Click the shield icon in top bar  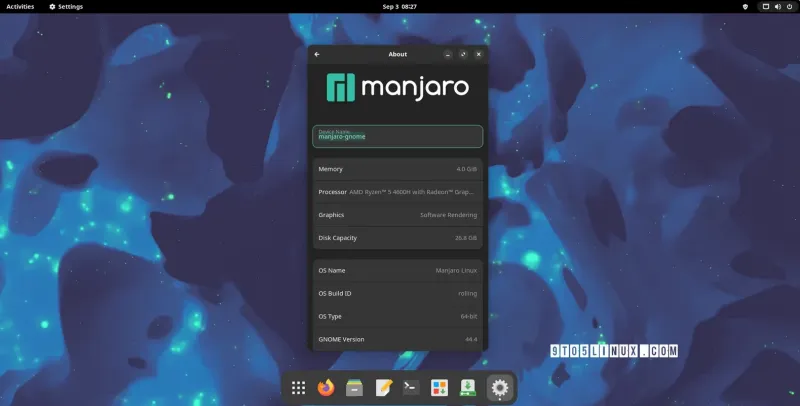tap(744, 7)
